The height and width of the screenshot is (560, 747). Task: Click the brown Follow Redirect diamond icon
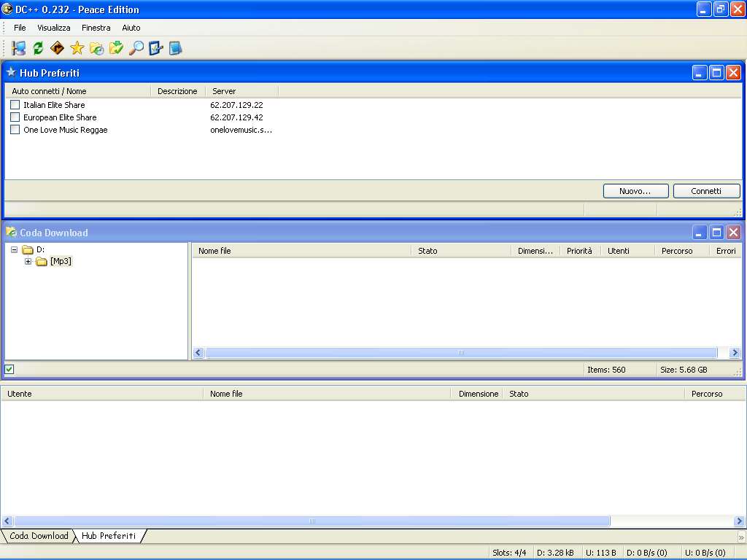[x=58, y=48]
